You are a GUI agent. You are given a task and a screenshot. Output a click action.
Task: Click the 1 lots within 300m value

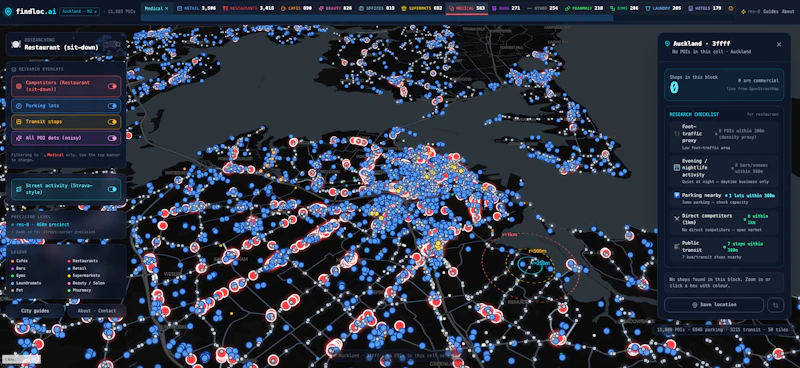click(x=751, y=195)
